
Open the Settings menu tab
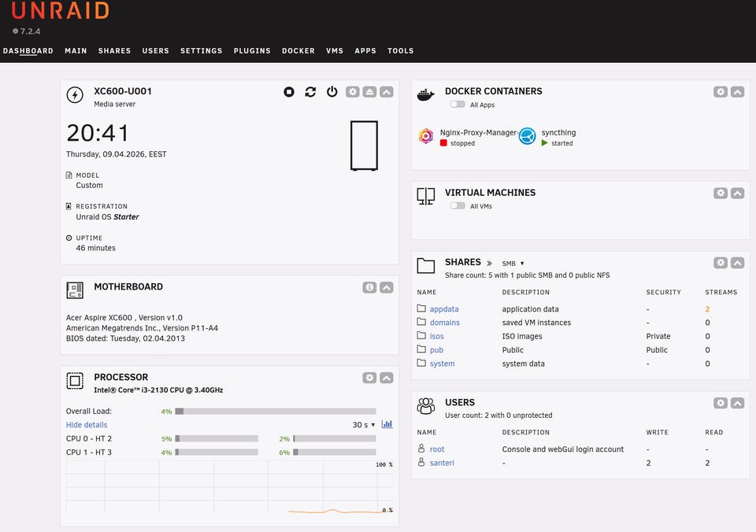201,50
